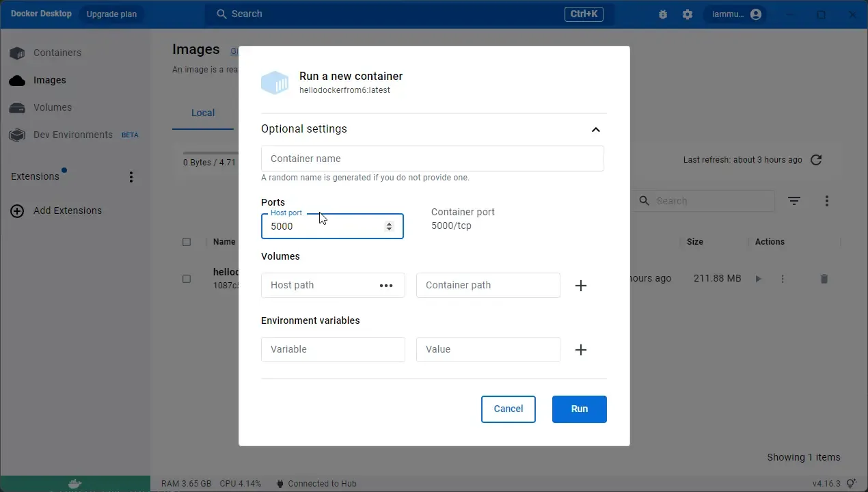Open the Extensions overflow menu
The image size is (868, 492).
tap(131, 177)
